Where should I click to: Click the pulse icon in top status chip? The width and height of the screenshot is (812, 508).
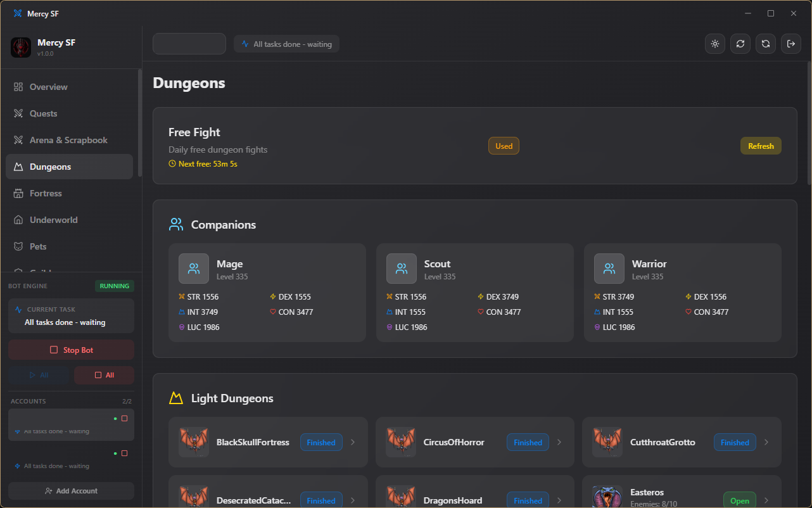click(245, 44)
